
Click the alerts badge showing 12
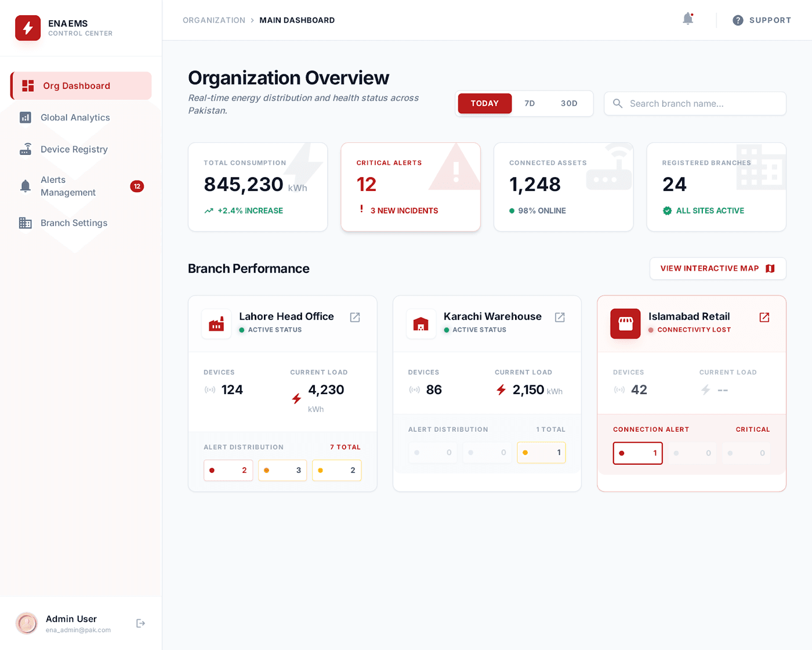point(137,186)
